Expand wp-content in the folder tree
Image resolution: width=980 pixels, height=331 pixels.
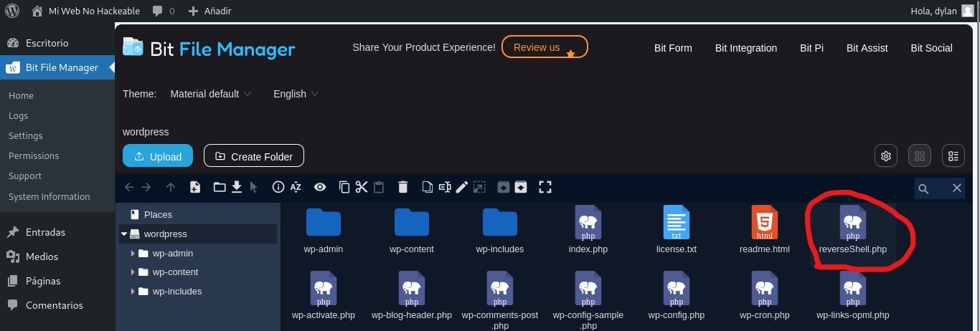tap(133, 272)
